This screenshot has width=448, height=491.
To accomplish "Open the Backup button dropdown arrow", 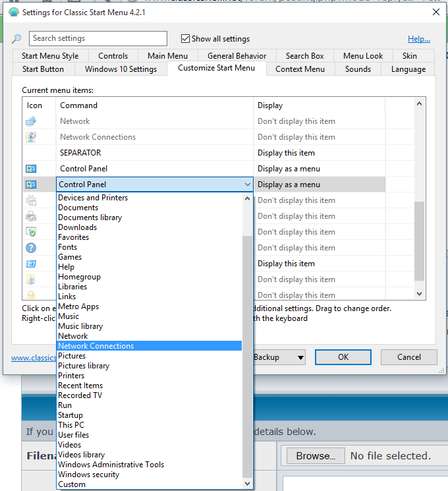I will click(x=300, y=357).
